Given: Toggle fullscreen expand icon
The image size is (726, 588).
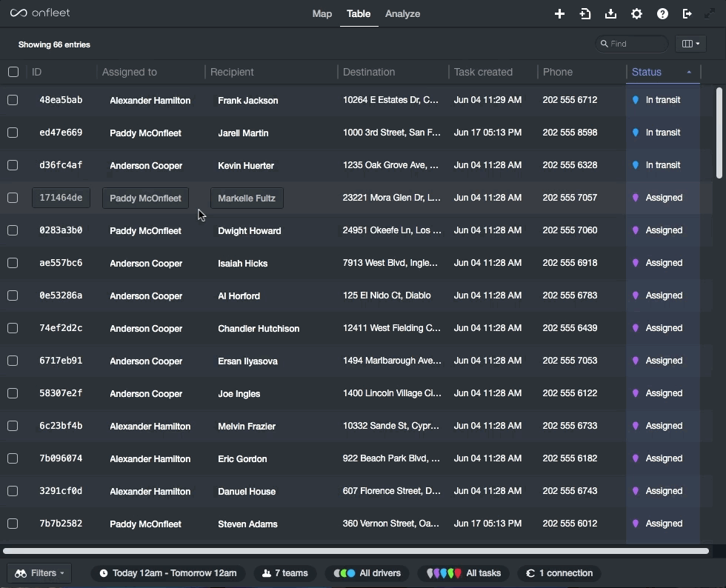Looking at the screenshot, I should point(710,14).
